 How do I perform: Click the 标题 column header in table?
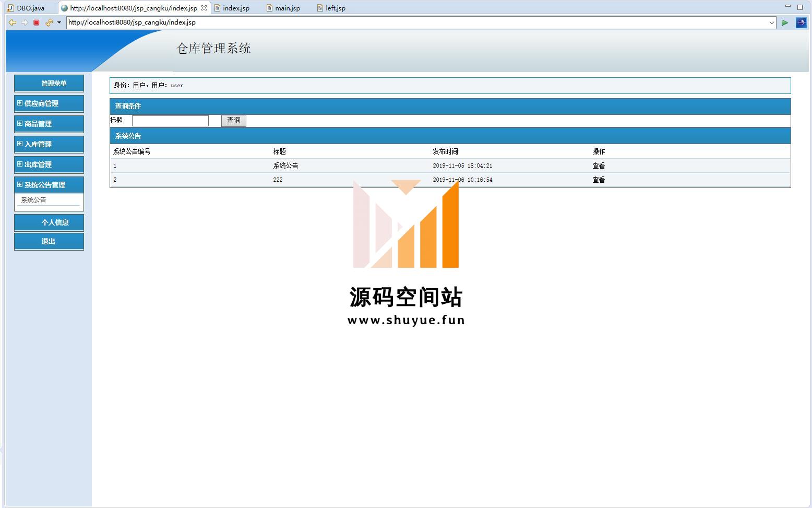coord(279,151)
